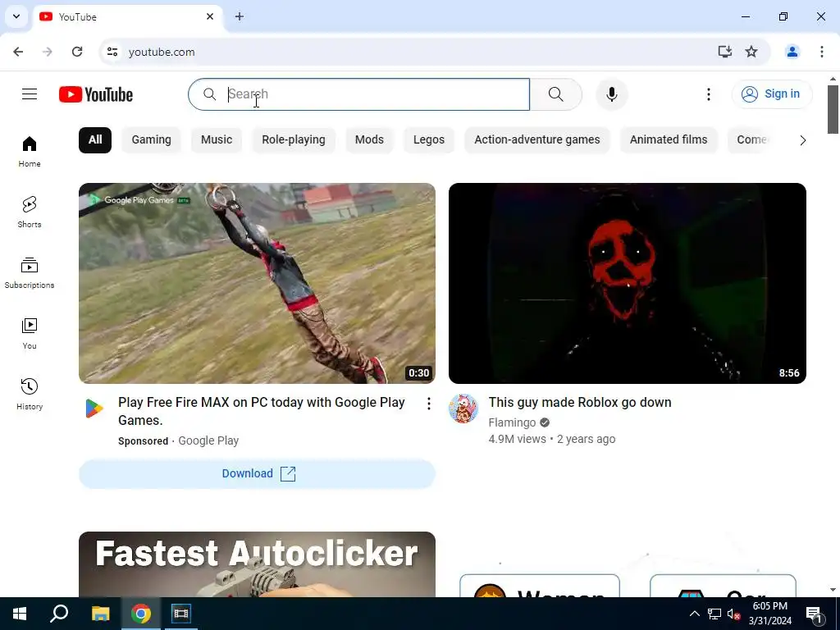This screenshot has width=840, height=630.
Task: Select the Gaming filter chip
Action: tap(151, 139)
